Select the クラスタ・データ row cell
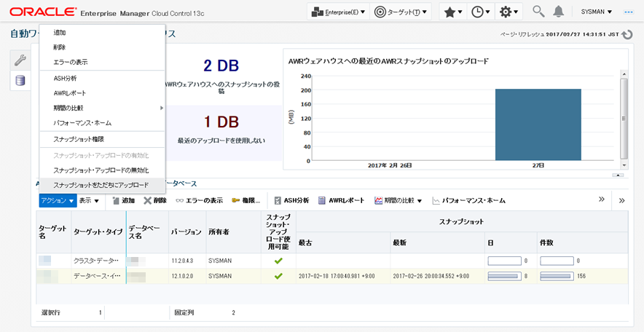Screen dimensions: 644x332 click(x=98, y=261)
